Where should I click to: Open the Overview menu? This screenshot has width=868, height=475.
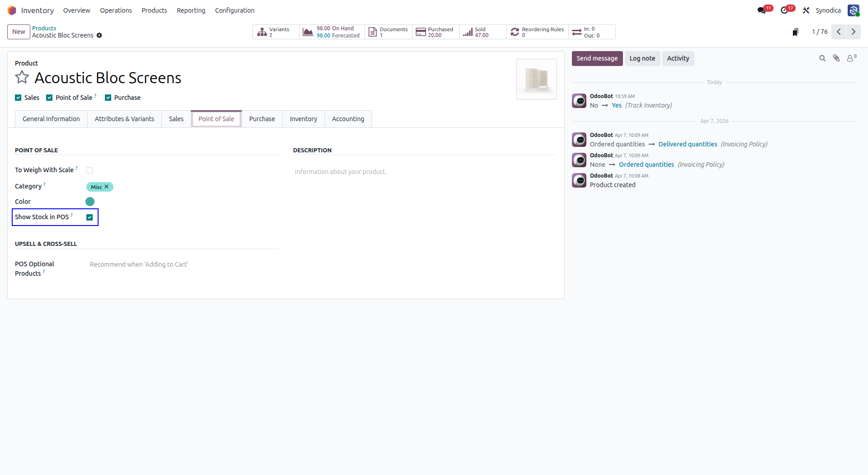pos(76,10)
